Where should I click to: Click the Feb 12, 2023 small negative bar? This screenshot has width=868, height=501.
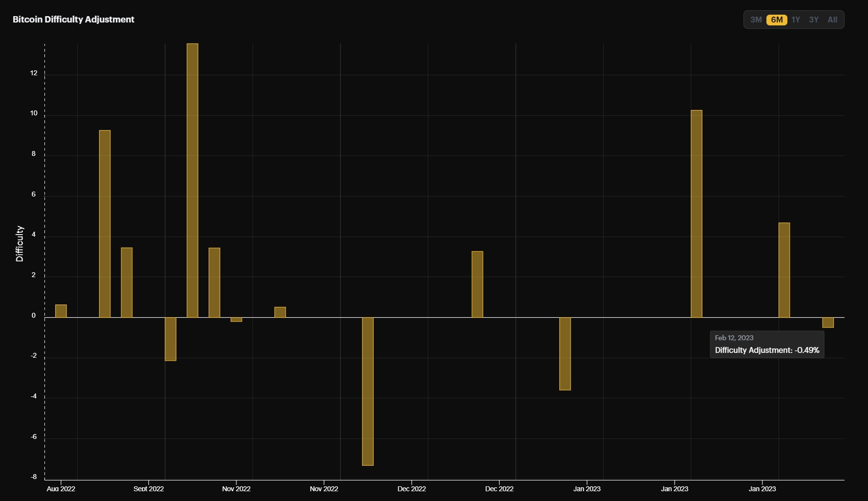(x=828, y=323)
